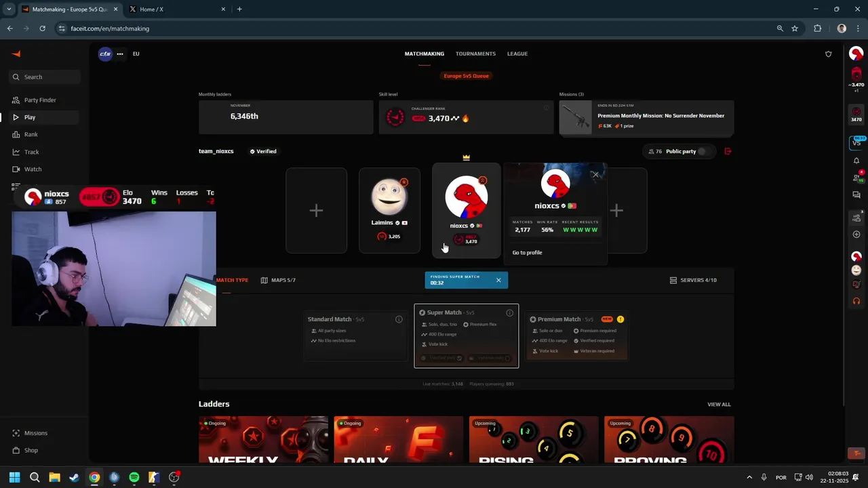Open the VS match timer icon

coord(856,142)
